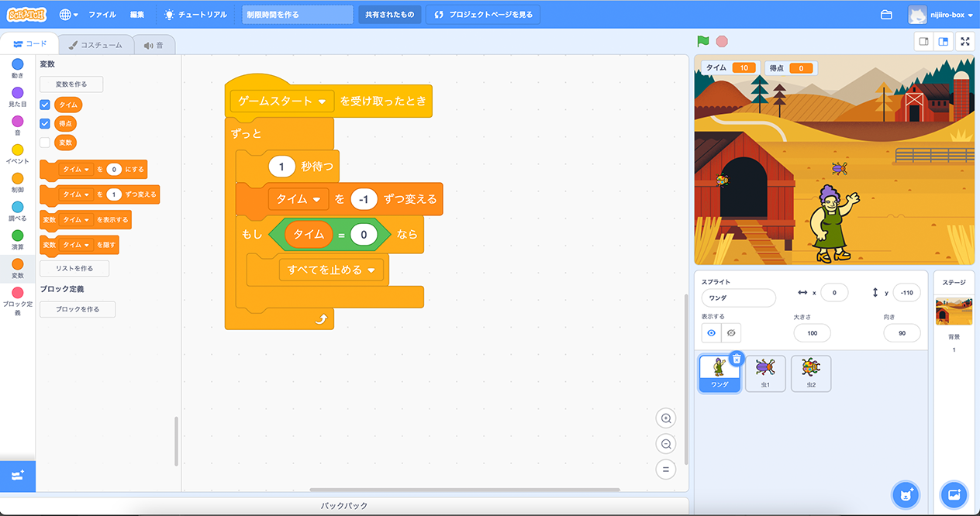980x516 pixels.
Task: Open My Stuff folder icon
Action: pyautogui.click(x=886, y=15)
